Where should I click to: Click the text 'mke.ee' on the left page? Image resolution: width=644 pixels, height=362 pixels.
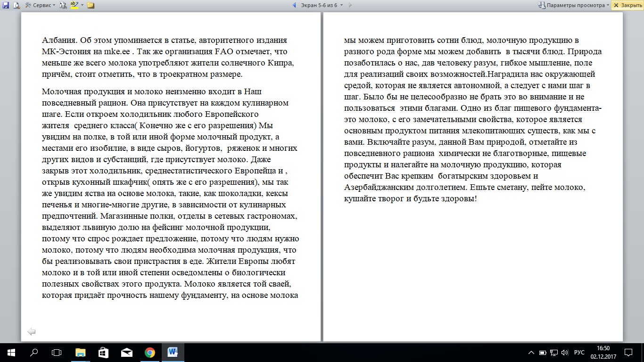click(x=116, y=51)
